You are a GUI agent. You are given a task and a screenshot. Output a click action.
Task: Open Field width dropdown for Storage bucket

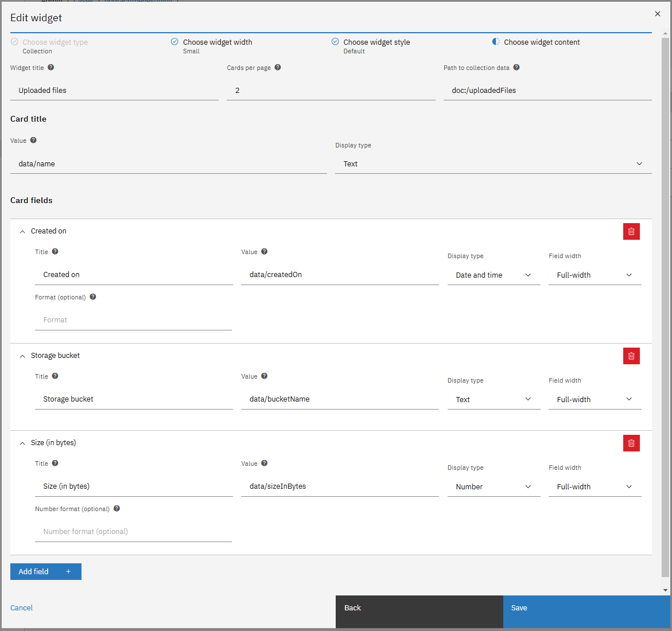(595, 400)
